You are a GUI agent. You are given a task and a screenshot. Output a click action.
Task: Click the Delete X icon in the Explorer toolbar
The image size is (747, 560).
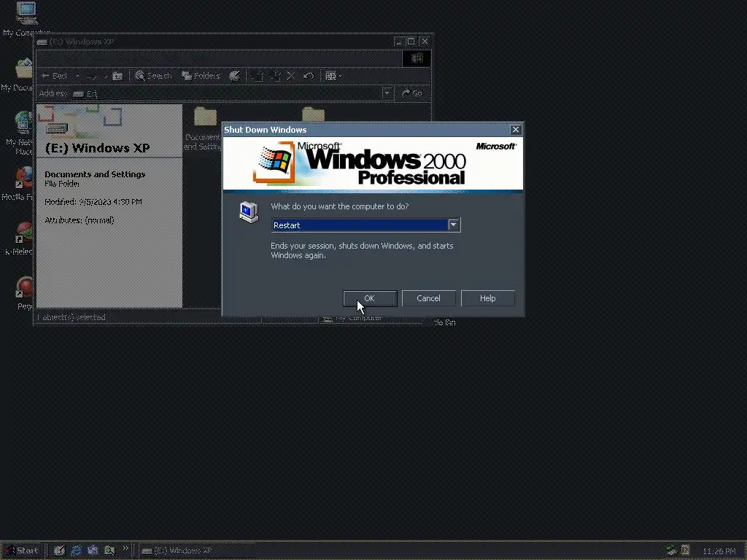tap(291, 76)
